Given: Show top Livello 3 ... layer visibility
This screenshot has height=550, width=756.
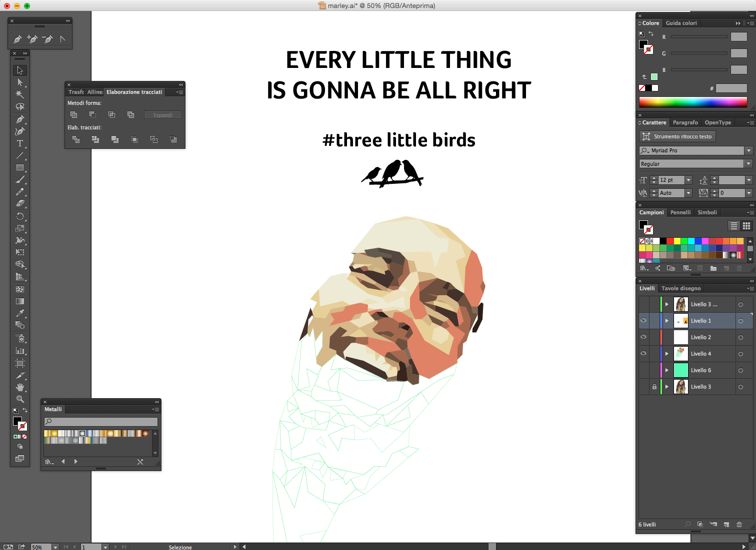Looking at the screenshot, I should click(643, 304).
